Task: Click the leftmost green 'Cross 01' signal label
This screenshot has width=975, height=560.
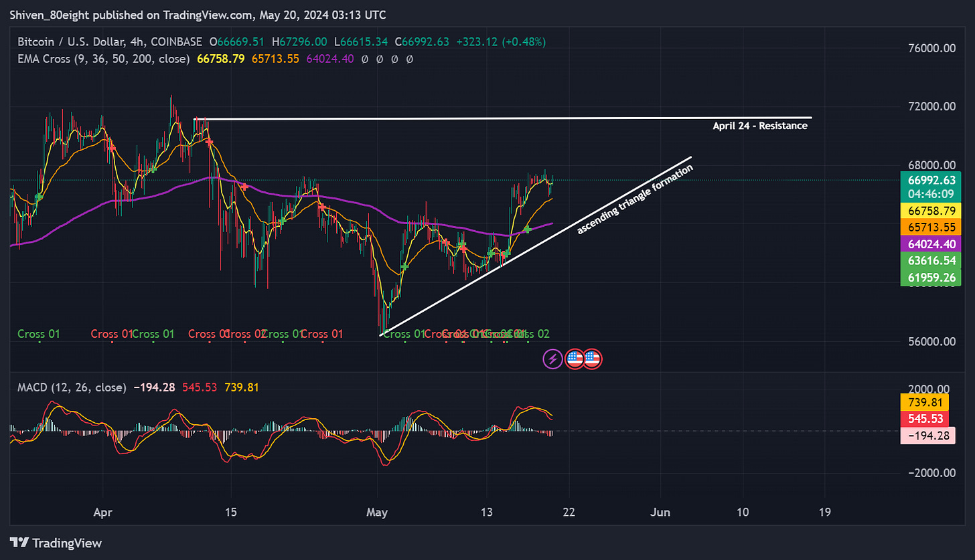Action: point(38,334)
